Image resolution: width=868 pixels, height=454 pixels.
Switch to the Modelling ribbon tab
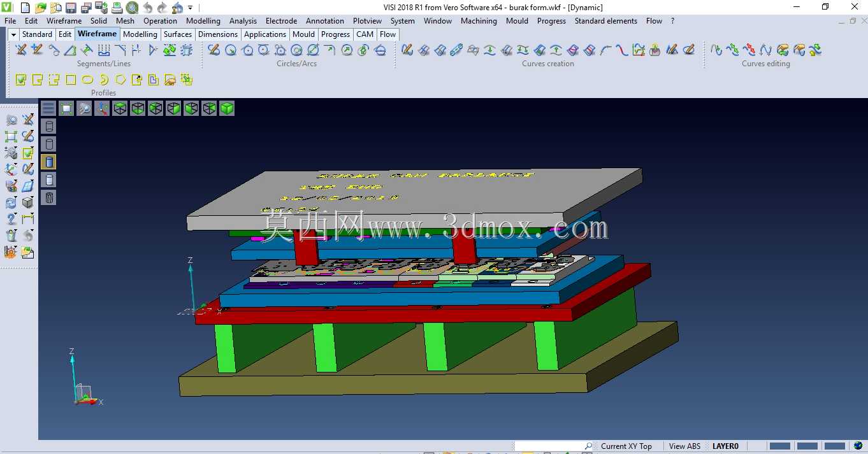coord(140,34)
